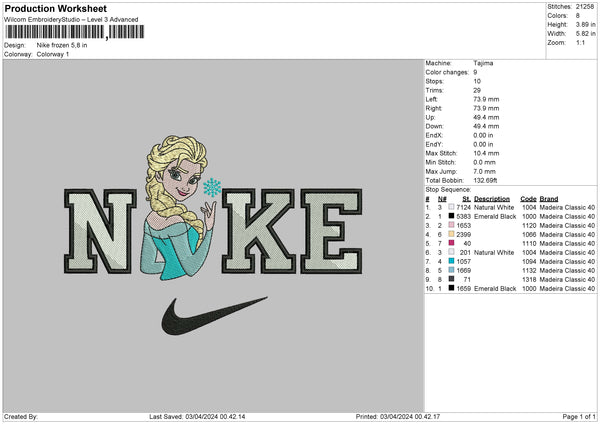The width and height of the screenshot is (600, 424).
Task: Select the Stops value 10
Action: tap(477, 81)
